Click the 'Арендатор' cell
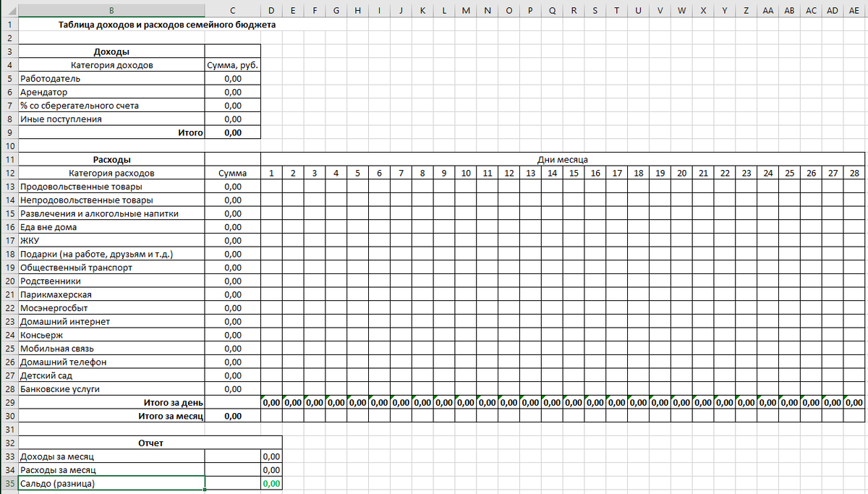The image size is (868, 494). coord(111,92)
